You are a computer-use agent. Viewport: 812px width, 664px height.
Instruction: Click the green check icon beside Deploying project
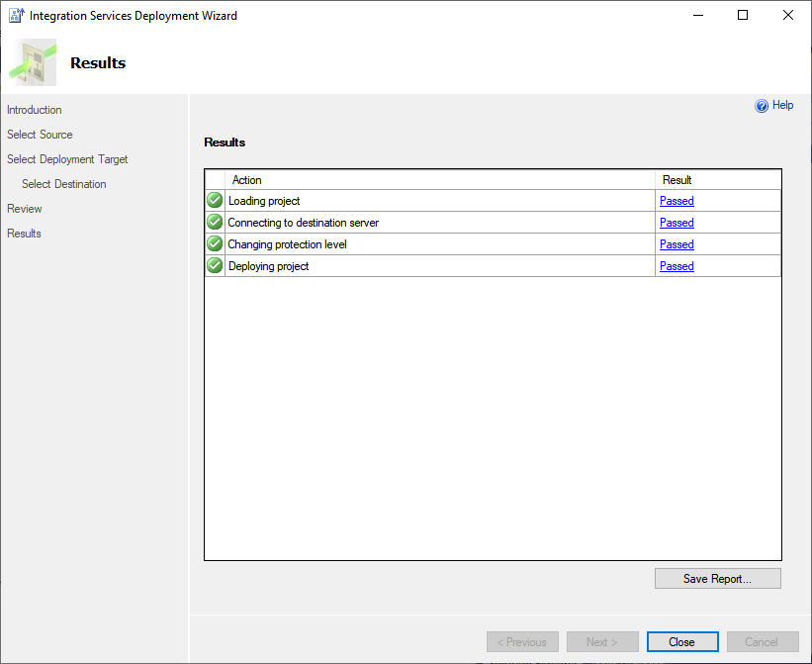(215, 266)
